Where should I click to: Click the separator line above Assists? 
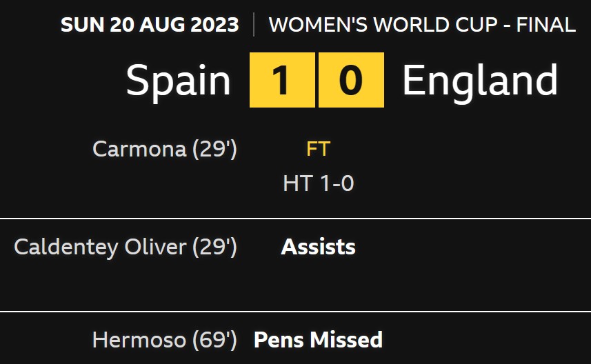pos(295,218)
